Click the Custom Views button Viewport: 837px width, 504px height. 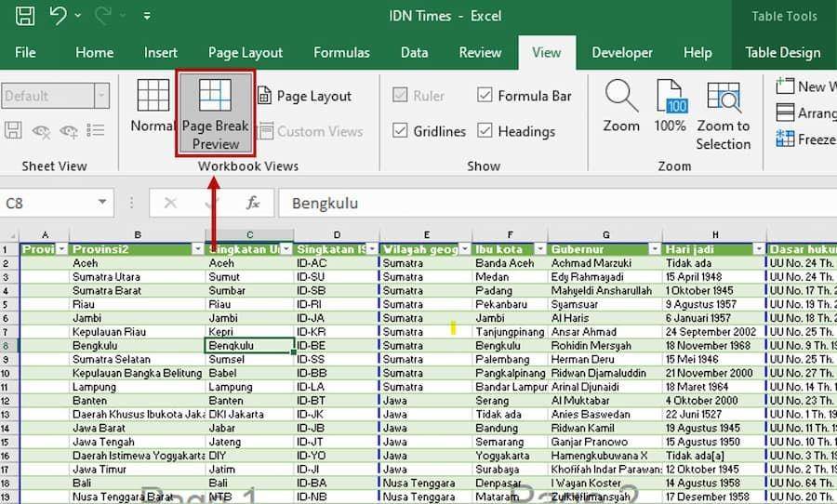click(310, 131)
